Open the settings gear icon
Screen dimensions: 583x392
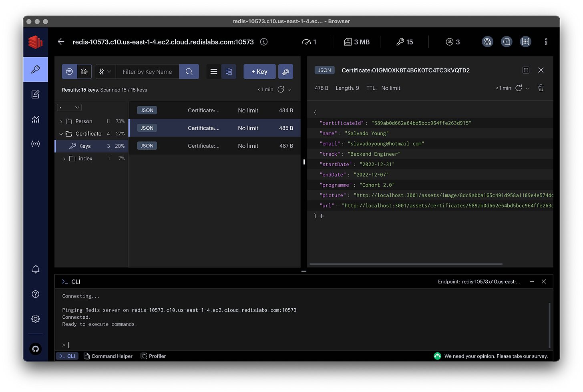click(35, 319)
